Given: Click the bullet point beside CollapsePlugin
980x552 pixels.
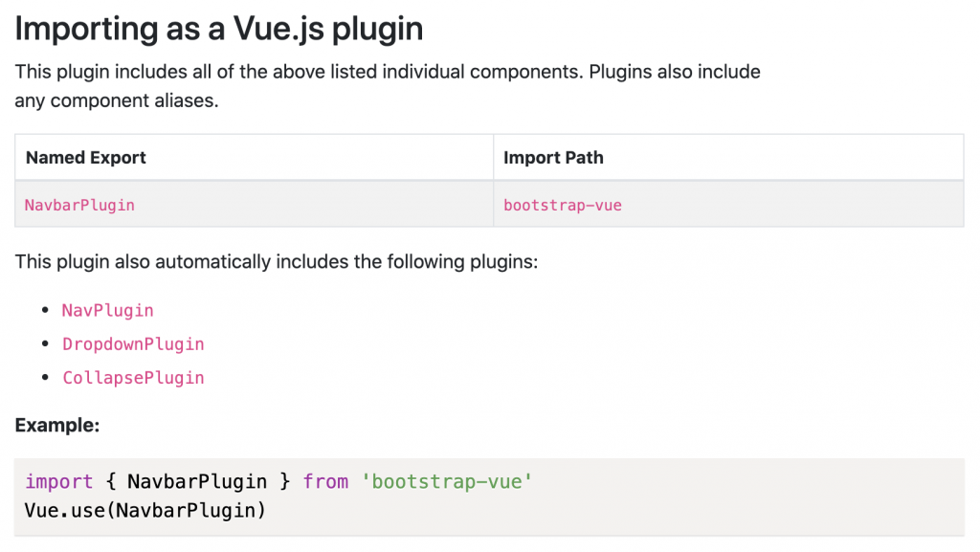Looking at the screenshot, I should pos(44,378).
